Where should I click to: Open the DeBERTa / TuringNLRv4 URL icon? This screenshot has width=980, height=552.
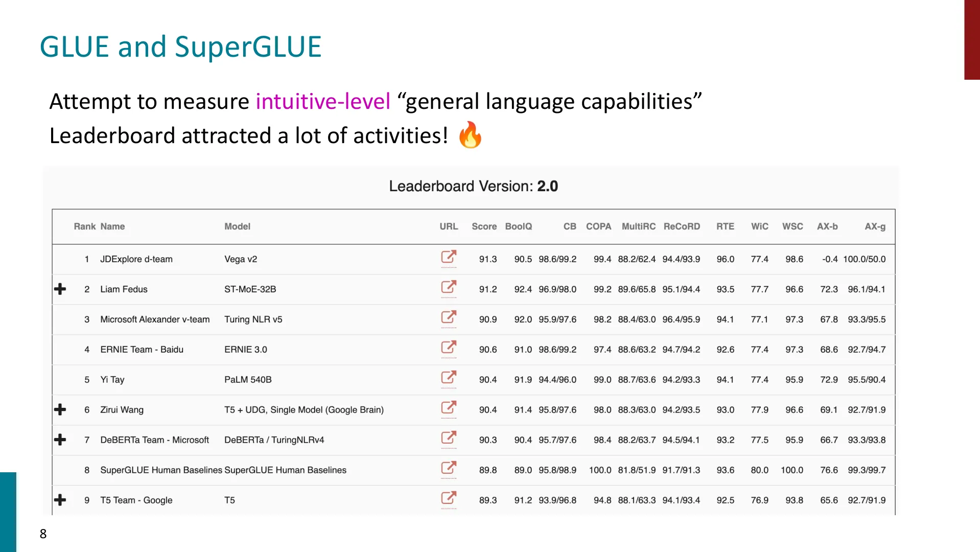[449, 438]
